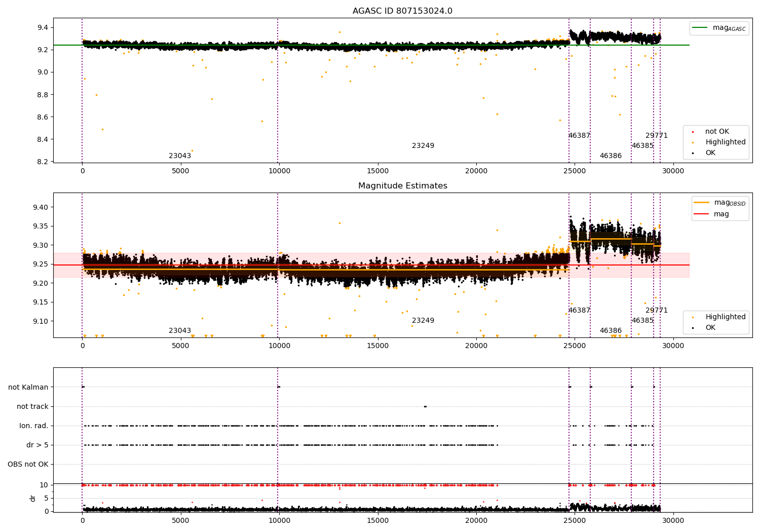This screenshot has width=760, height=532.
Task: Click OBSID 23043 label in AGASC plot
Action: [x=180, y=156]
